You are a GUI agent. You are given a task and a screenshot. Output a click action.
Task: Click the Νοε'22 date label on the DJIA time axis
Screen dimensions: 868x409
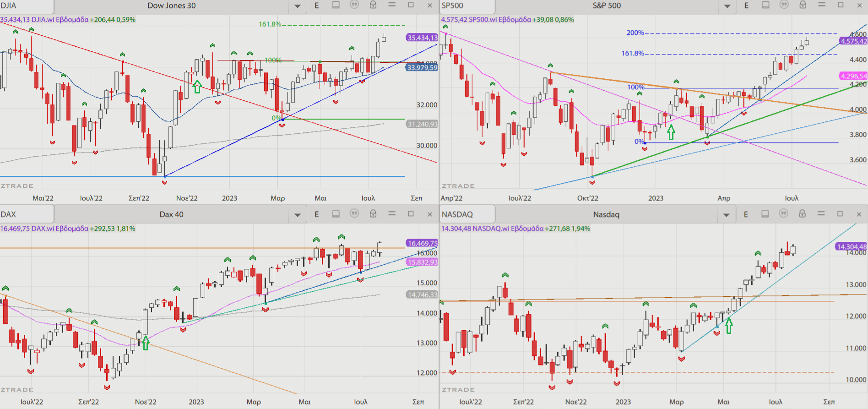[187, 198]
